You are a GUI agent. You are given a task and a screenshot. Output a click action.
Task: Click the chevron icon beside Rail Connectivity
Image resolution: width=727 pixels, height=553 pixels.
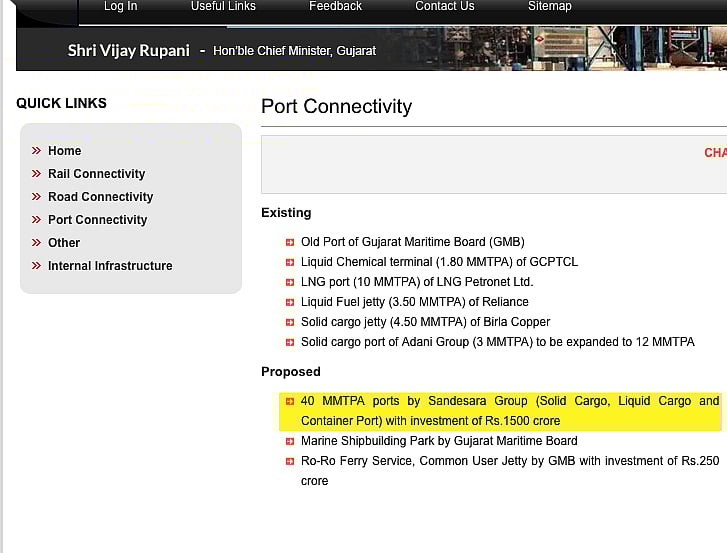(x=36, y=174)
